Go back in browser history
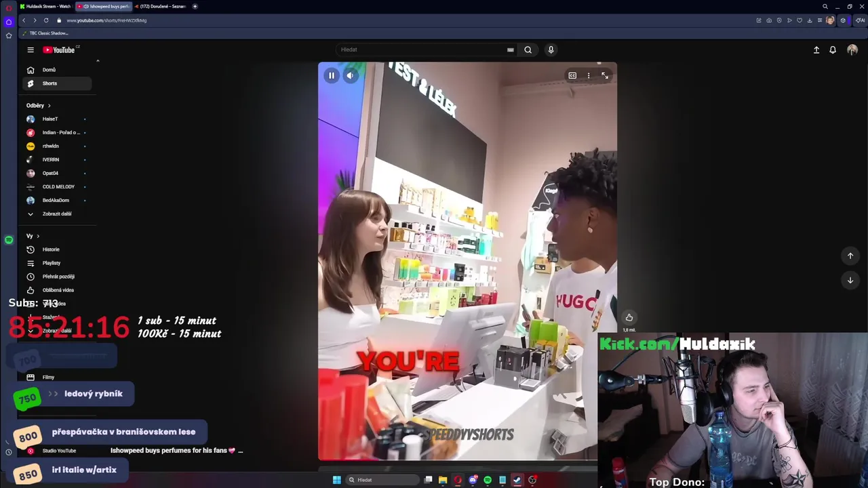Image resolution: width=868 pixels, height=488 pixels. coord(24,20)
